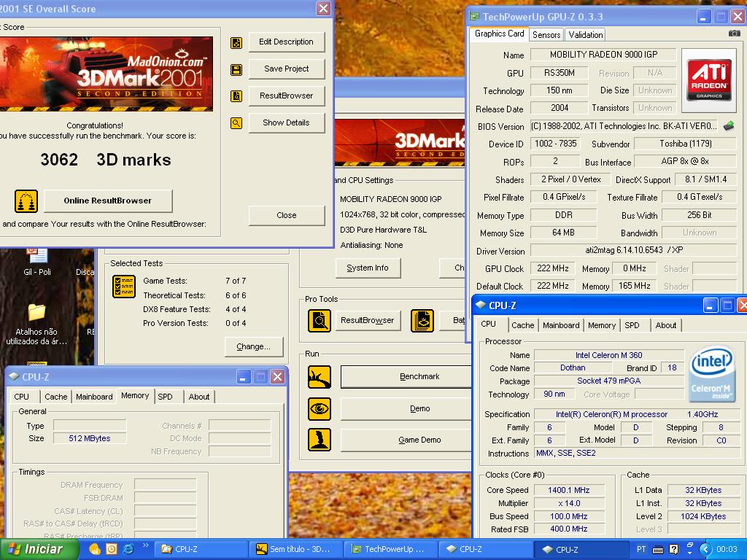This screenshot has width=747, height=560.
Task: Click the GPU Clock 222 MHz field
Action: (x=553, y=268)
